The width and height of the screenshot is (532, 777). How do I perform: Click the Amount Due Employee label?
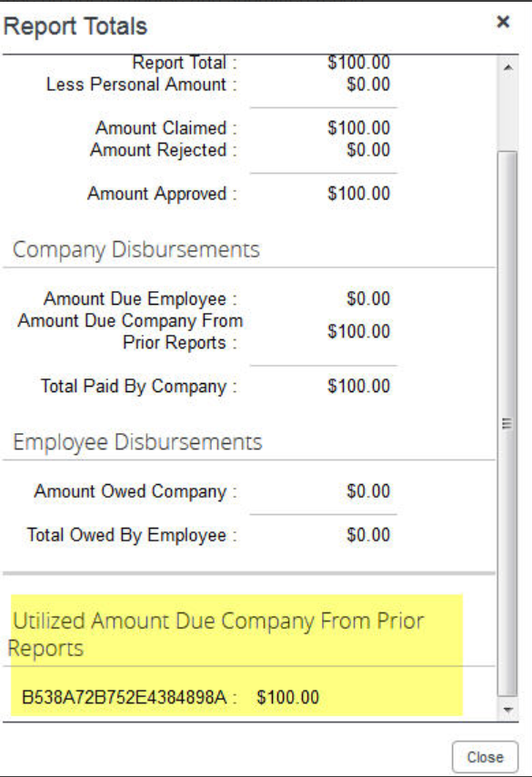pyautogui.click(x=136, y=298)
